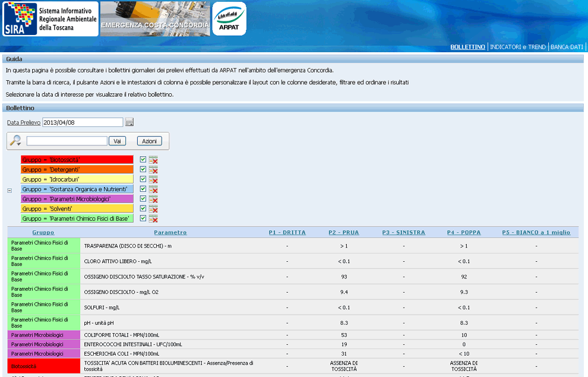Sort by the P2 - PRUA column header
The image size is (588, 377).
(343, 233)
